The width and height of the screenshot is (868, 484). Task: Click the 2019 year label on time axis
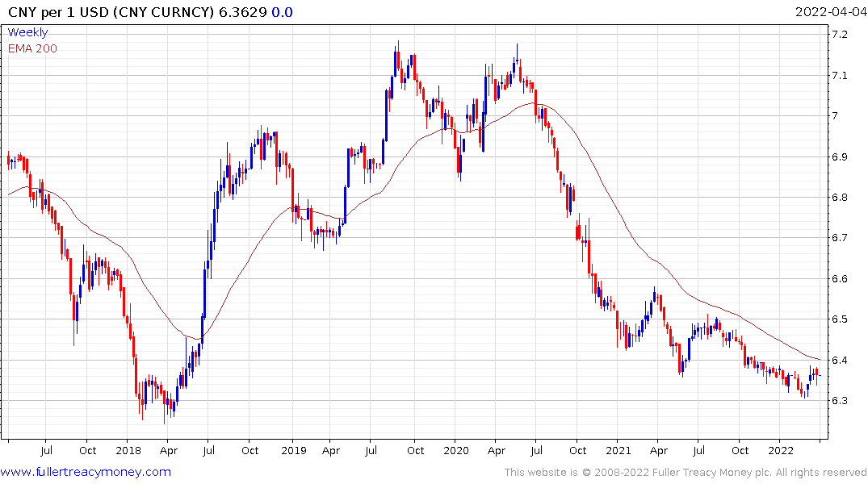coord(293,450)
